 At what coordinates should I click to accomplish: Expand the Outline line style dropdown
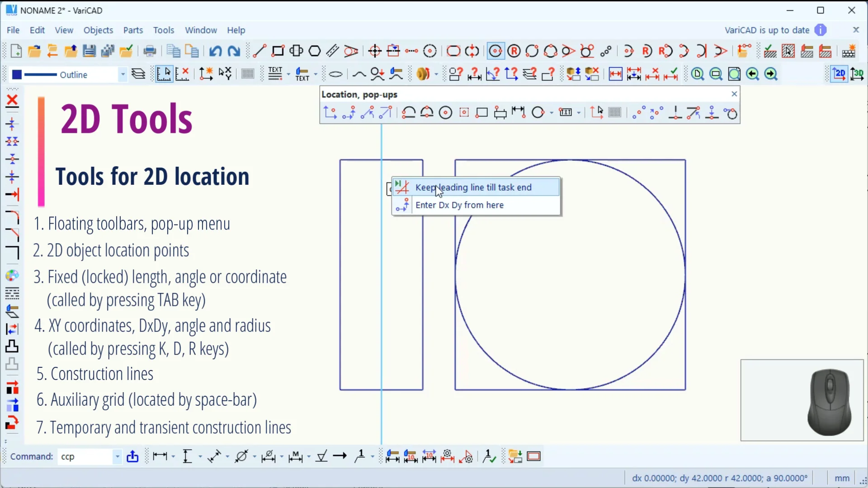click(x=123, y=75)
